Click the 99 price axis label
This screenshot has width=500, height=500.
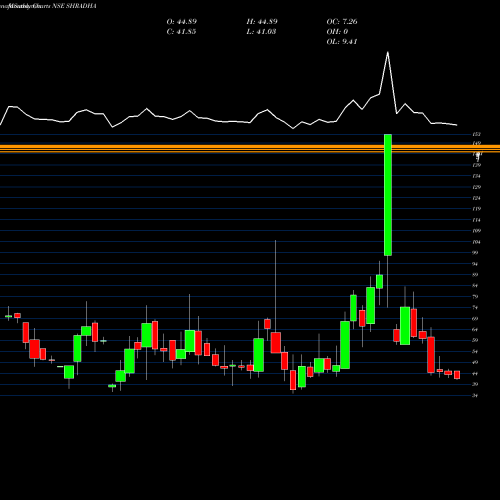point(475,253)
